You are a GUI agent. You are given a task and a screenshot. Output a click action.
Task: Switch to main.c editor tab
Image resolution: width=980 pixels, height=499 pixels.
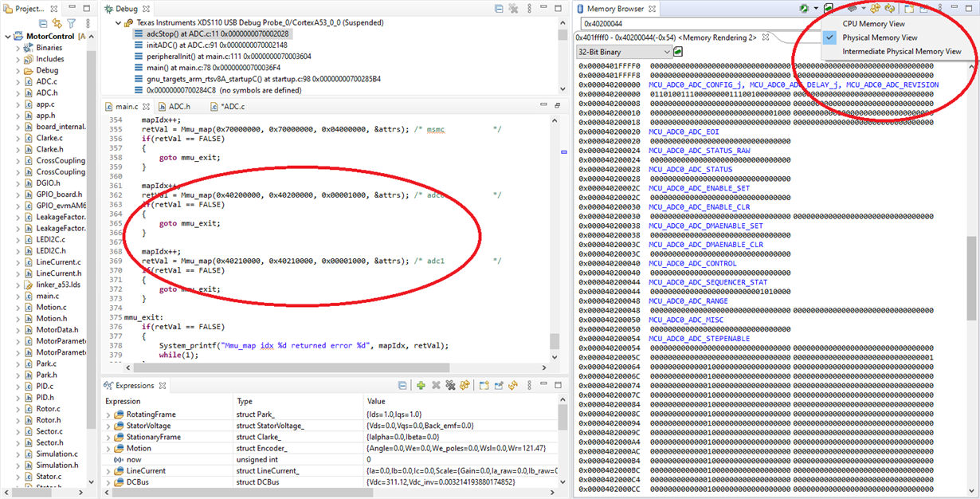(x=127, y=106)
